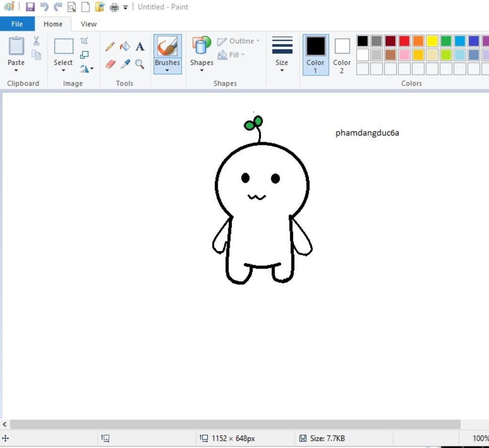
Task: Select the Magnifier tool
Action: (x=140, y=64)
